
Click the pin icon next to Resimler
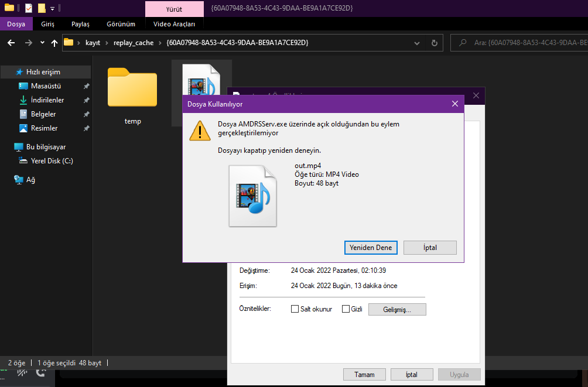coord(86,128)
